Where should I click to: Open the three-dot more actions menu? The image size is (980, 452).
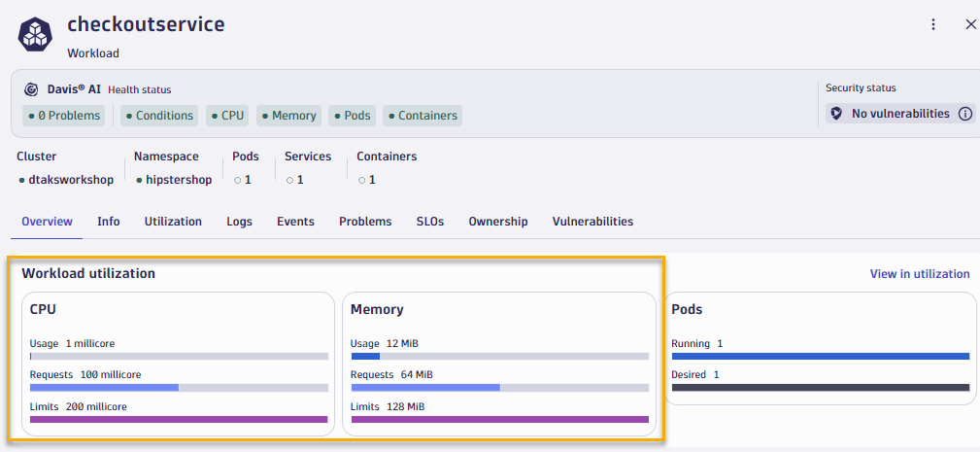pos(933,24)
